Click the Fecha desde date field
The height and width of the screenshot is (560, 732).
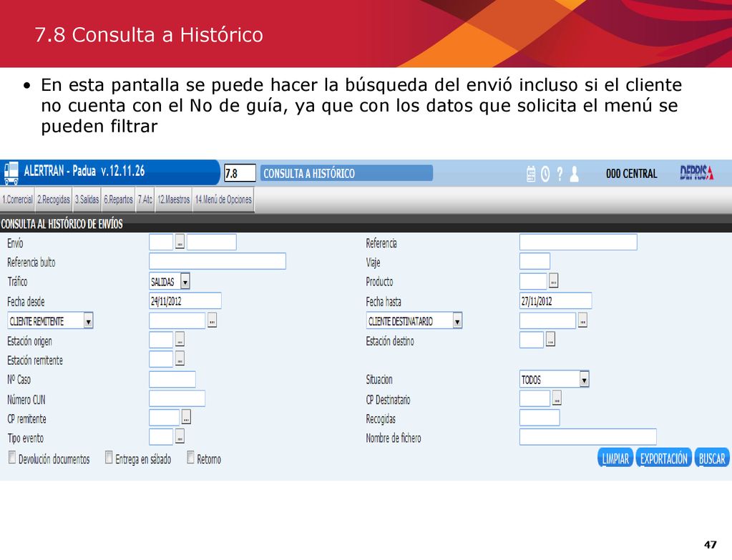[185, 301]
